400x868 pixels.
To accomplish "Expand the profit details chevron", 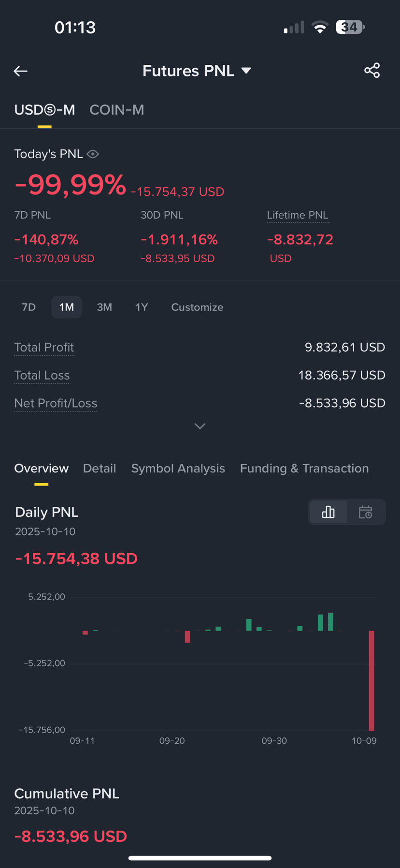I will click(200, 426).
